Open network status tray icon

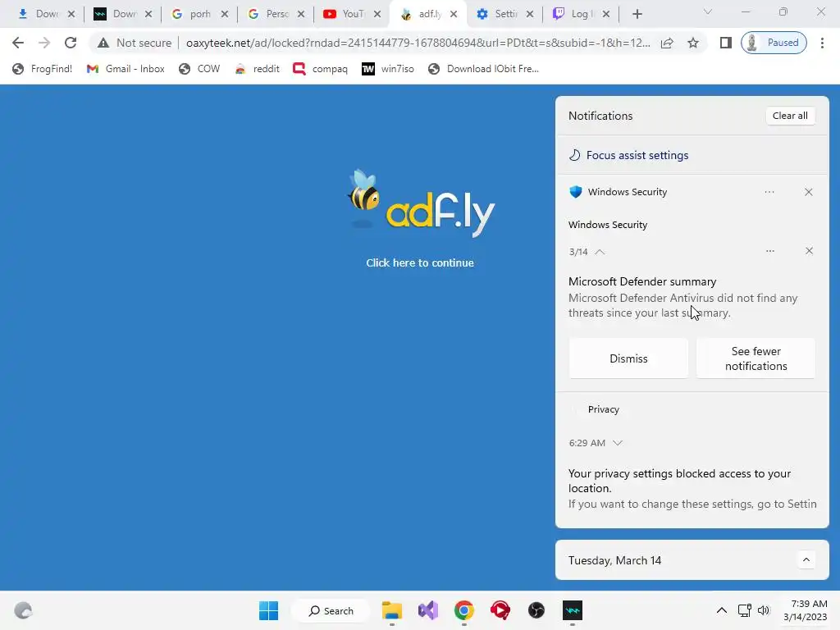click(744, 610)
